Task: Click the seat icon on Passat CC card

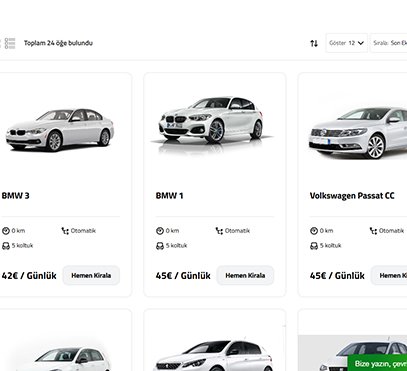Action: pos(314,246)
